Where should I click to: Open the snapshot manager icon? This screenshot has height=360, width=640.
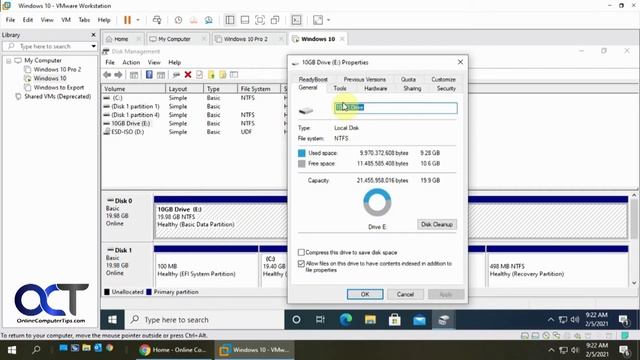click(209, 20)
